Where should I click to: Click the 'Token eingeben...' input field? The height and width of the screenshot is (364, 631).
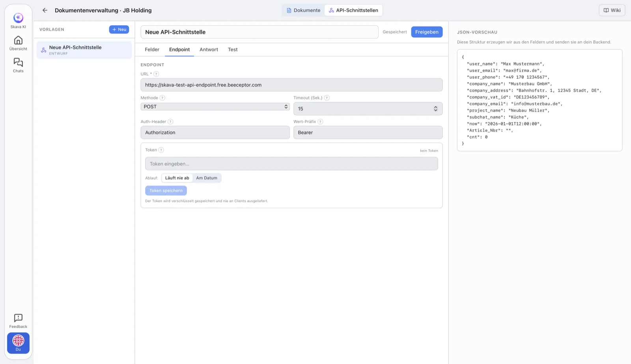coord(291,164)
